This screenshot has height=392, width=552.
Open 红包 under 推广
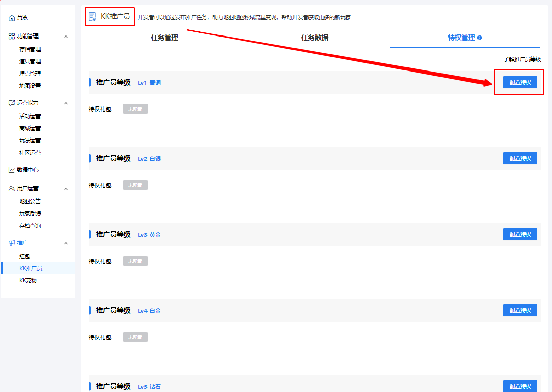[25, 256]
